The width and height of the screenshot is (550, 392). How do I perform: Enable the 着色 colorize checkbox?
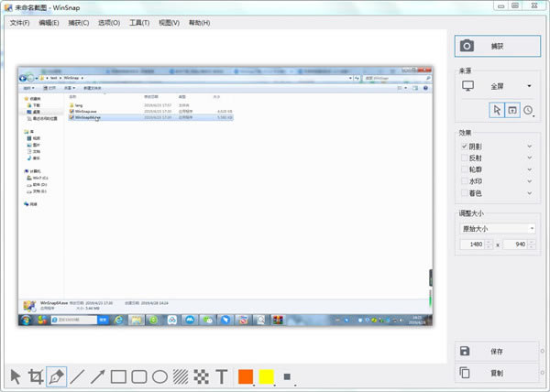coord(464,193)
